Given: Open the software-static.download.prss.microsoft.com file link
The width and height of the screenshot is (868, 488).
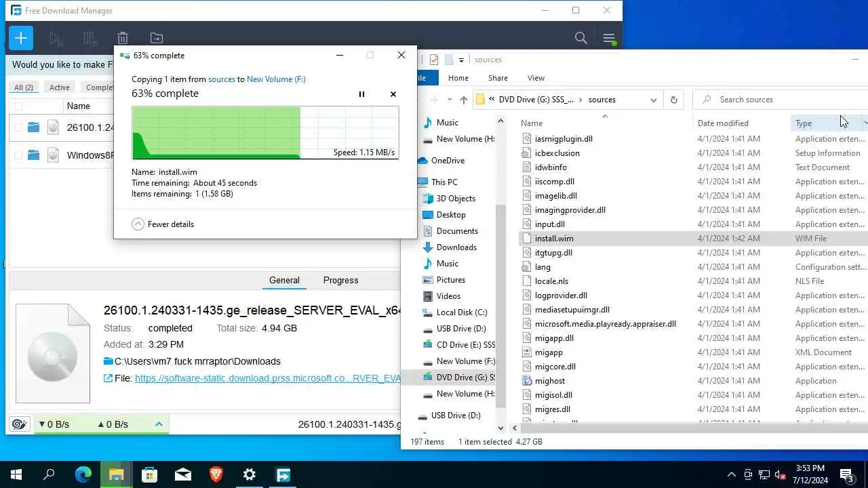Looking at the screenshot, I should click(268, 378).
